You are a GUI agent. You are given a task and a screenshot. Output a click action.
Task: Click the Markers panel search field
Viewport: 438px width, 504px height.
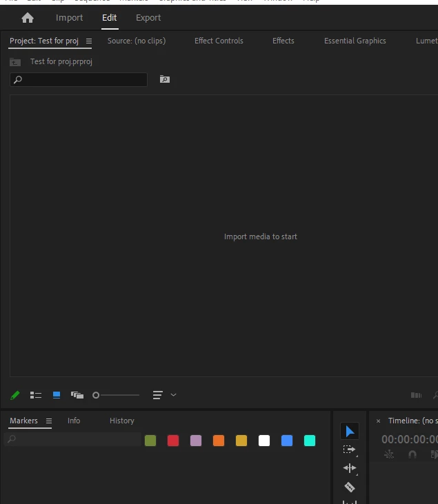coord(72,439)
